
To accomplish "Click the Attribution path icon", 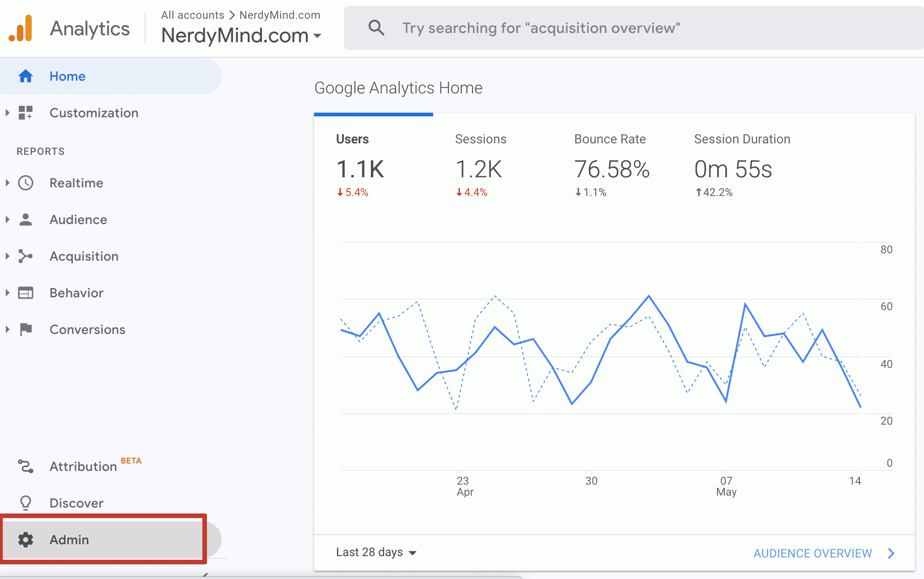I will pyautogui.click(x=26, y=466).
